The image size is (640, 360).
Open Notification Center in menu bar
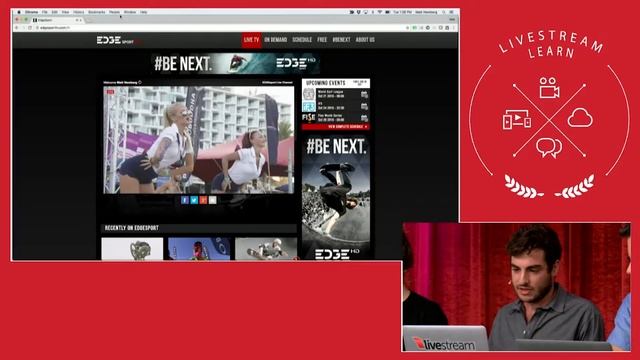[x=452, y=12]
